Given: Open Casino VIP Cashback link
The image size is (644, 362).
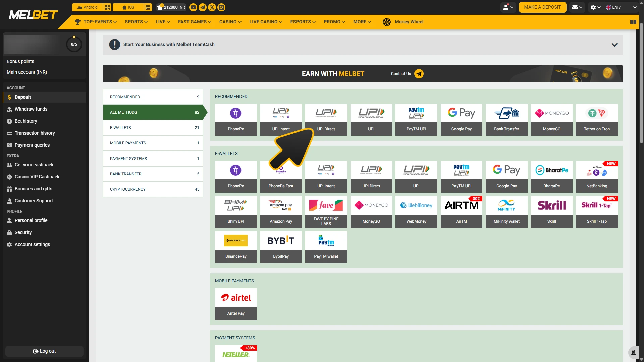Looking at the screenshot, I should pos(44,177).
